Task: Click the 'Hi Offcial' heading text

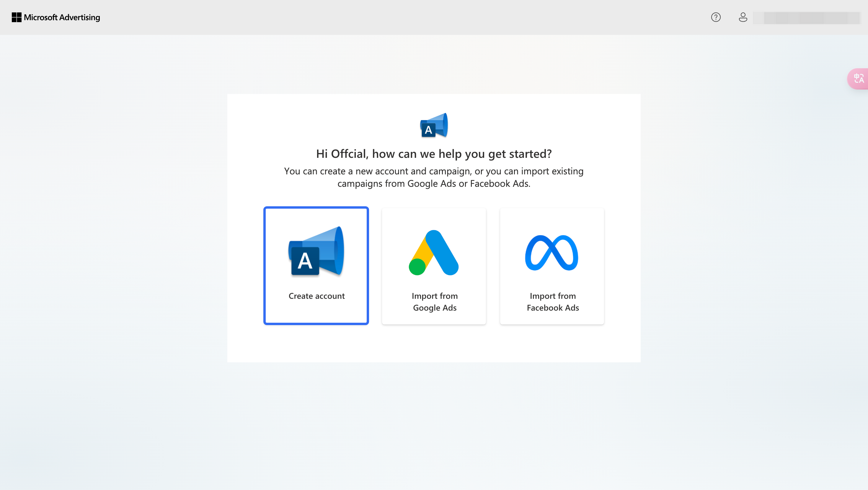Action: click(x=434, y=154)
